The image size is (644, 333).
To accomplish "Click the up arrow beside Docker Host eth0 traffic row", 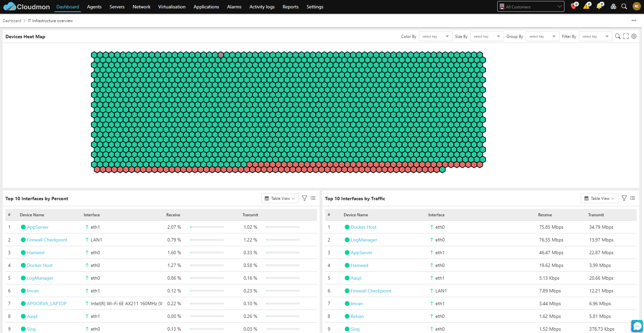I will pyautogui.click(x=432, y=227).
